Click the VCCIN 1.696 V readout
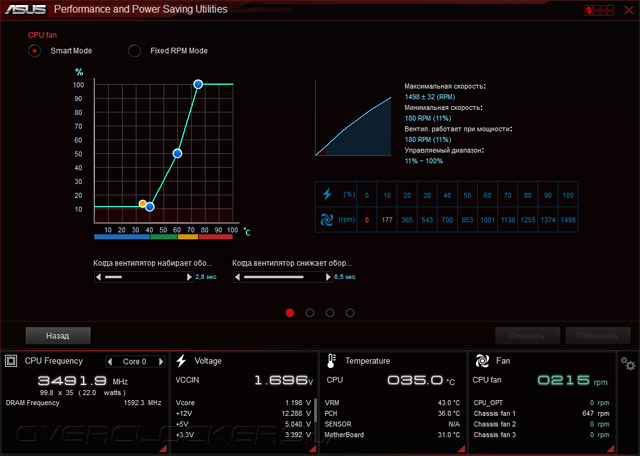The image size is (640, 456). [244, 380]
